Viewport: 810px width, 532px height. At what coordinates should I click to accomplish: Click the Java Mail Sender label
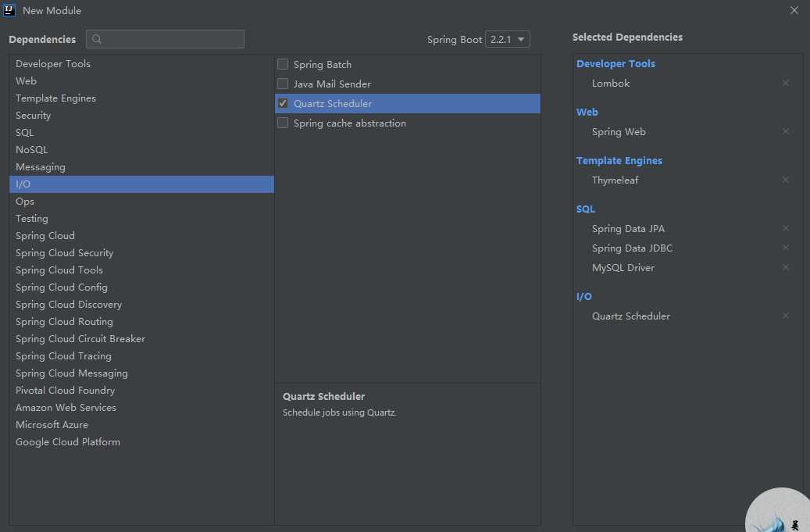pos(332,84)
